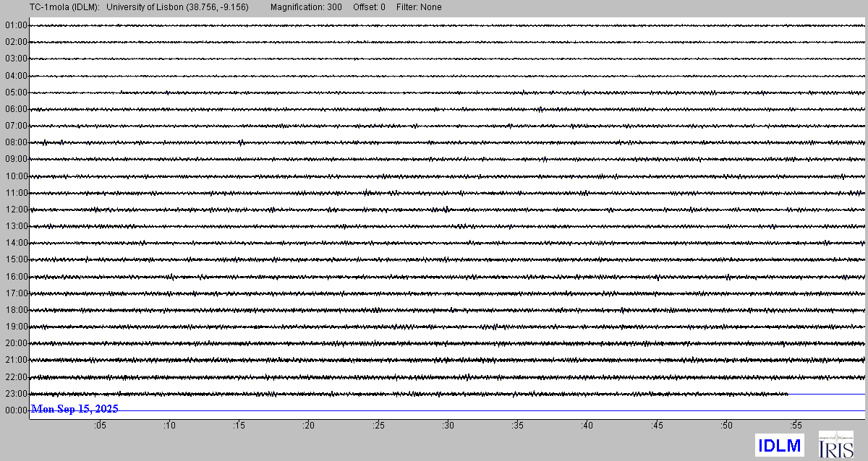Image resolution: width=868 pixels, height=461 pixels.
Task: Click the IRIS logo
Action: (835, 444)
